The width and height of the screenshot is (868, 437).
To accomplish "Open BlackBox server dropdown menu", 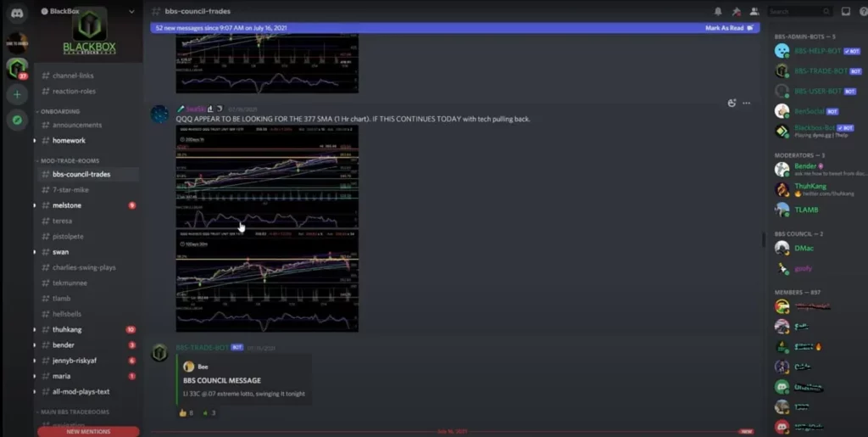I will pos(131,11).
